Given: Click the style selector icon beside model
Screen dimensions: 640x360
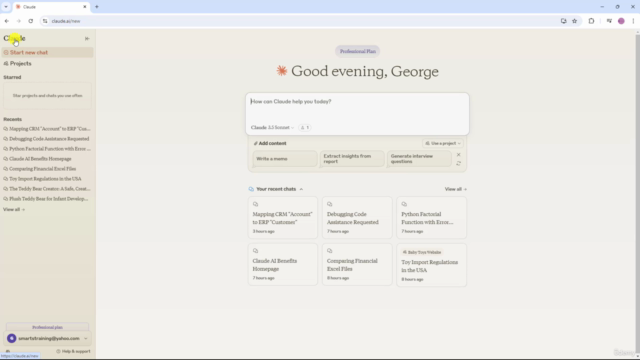Looking at the screenshot, I should point(305,128).
